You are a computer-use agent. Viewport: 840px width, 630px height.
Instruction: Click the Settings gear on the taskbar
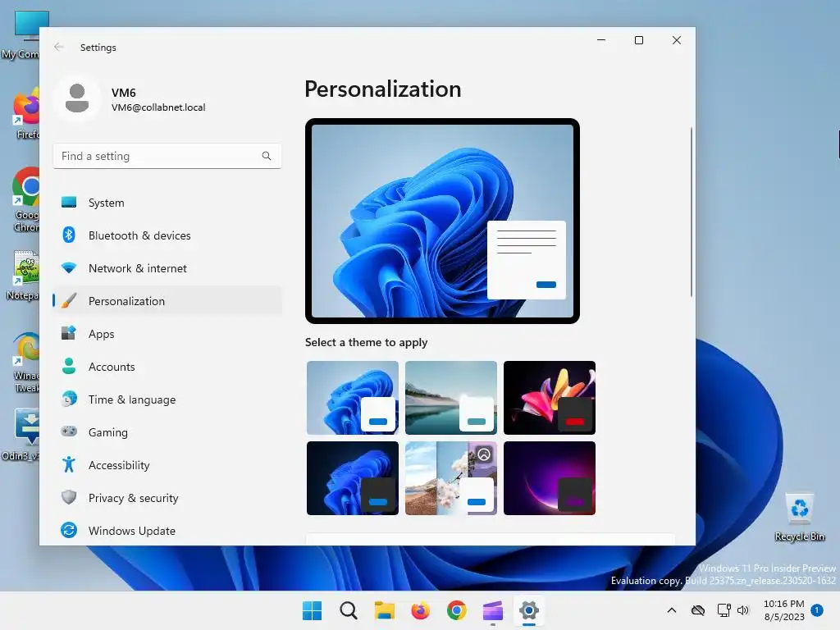tap(529, 610)
